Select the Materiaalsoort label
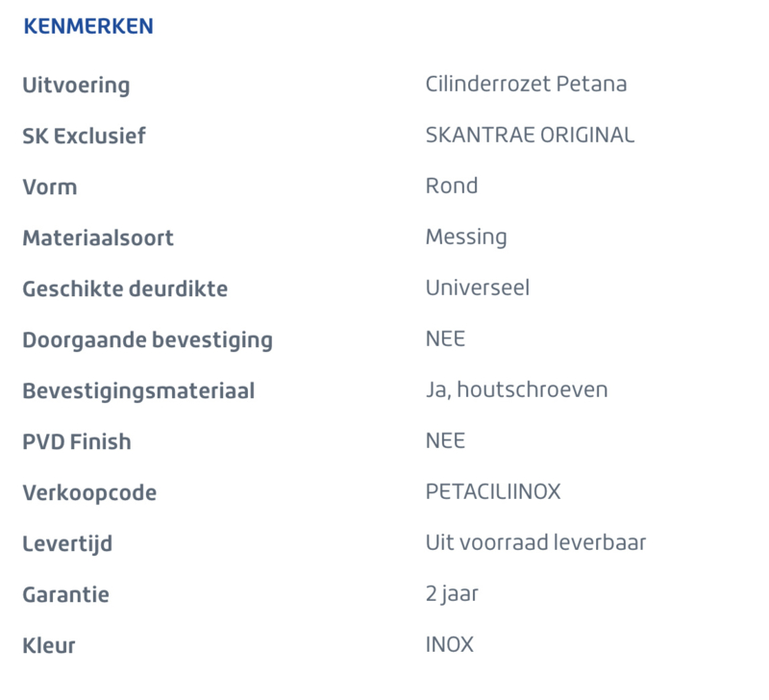 (x=98, y=237)
